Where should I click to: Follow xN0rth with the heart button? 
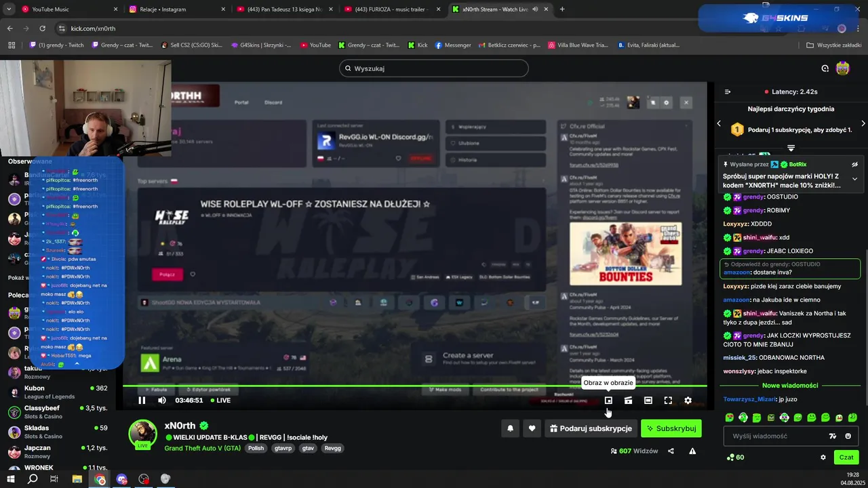tap(532, 428)
